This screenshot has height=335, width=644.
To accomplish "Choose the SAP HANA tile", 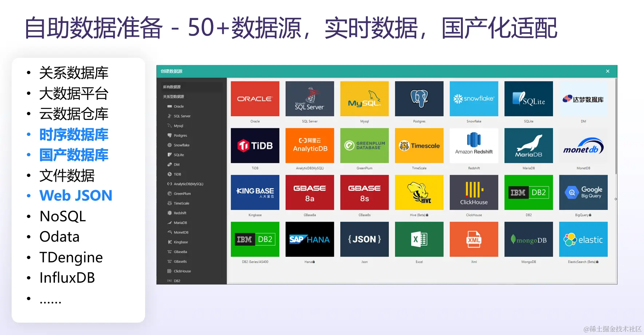I will tap(310, 239).
